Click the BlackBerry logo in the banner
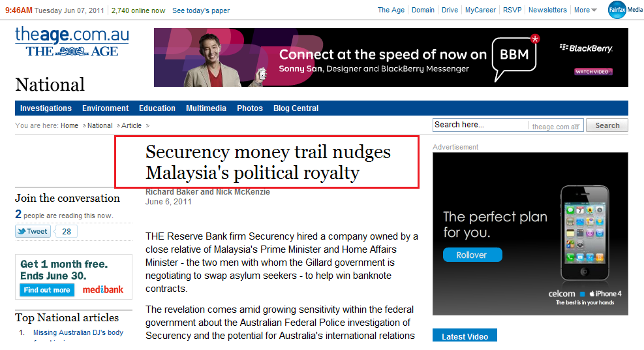The image size is (644, 350). pyautogui.click(x=586, y=48)
